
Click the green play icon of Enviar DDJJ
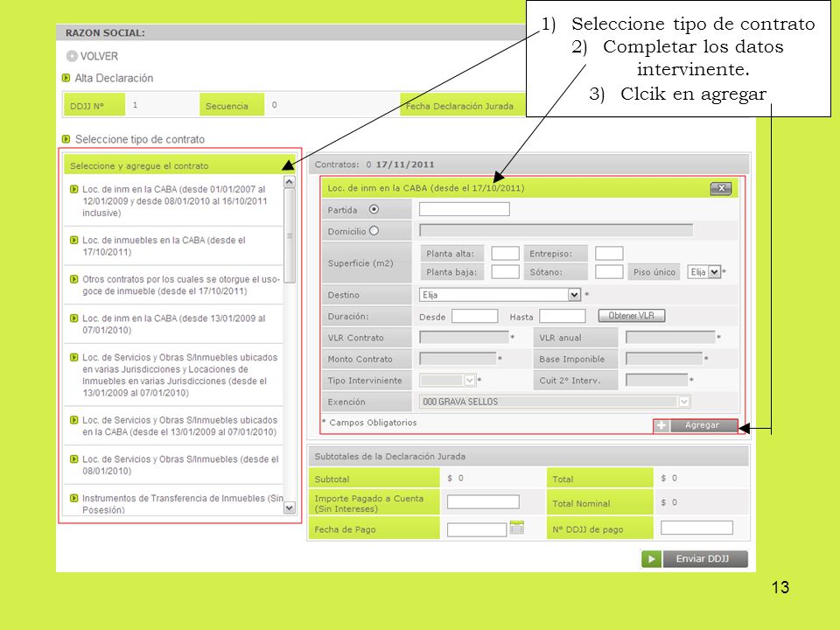tap(651, 559)
